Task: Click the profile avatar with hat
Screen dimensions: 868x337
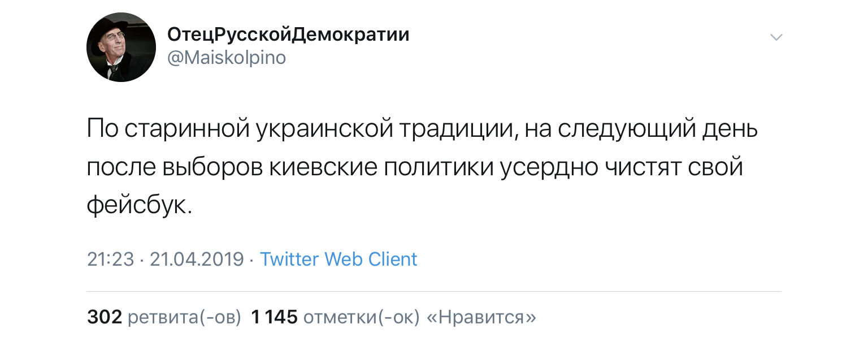Action: coord(121,47)
